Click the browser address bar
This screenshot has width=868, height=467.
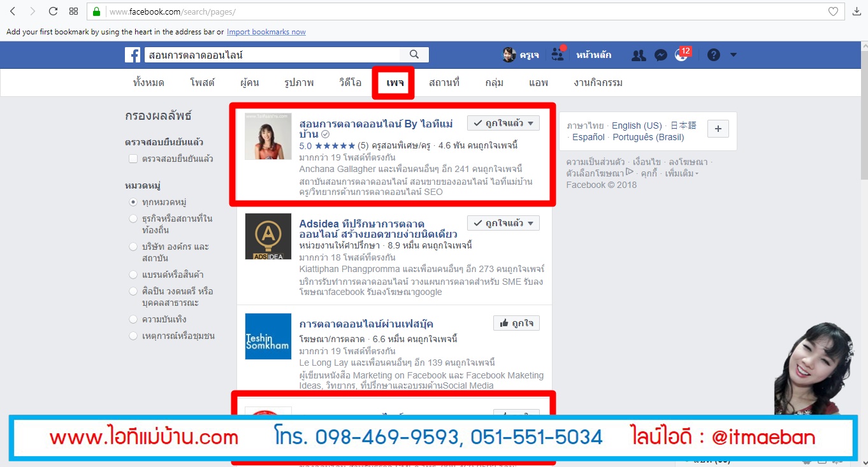coord(465,11)
